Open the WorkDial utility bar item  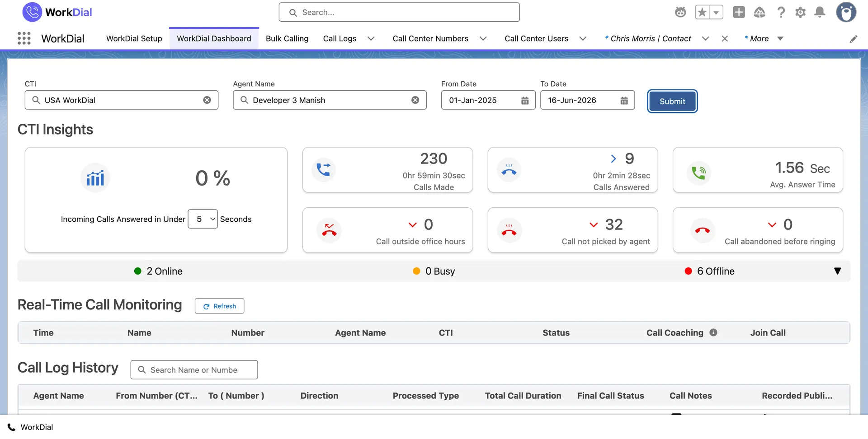pyautogui.click(x=30, y=427)
